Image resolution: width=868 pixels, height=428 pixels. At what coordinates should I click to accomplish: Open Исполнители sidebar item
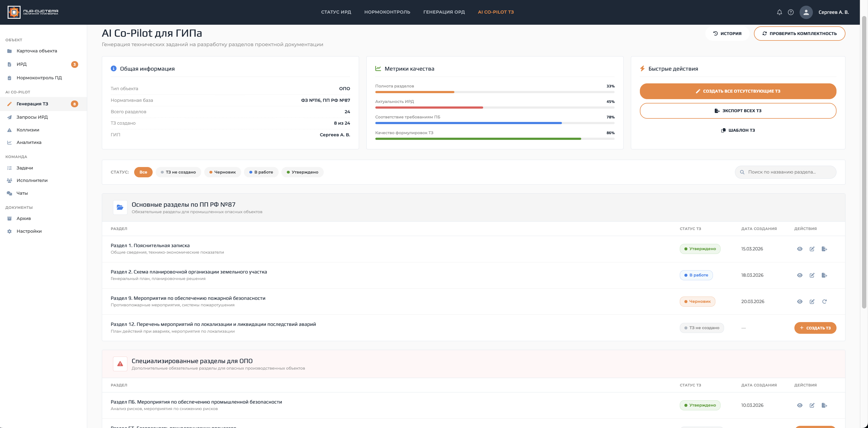point(43,180)
